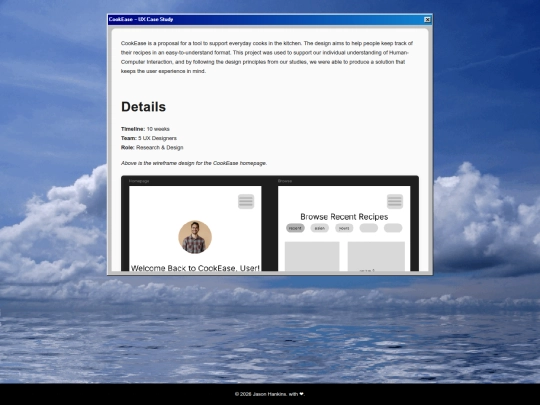Select the 'recent' filter pill
This screenshot has height=405, width=540.
coord(295,228)
